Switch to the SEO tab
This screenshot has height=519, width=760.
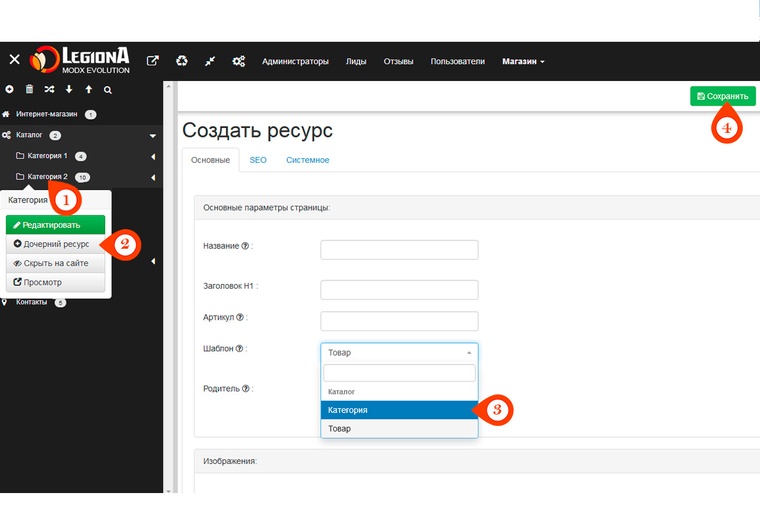pyautogui.click(x=258, y=160)
